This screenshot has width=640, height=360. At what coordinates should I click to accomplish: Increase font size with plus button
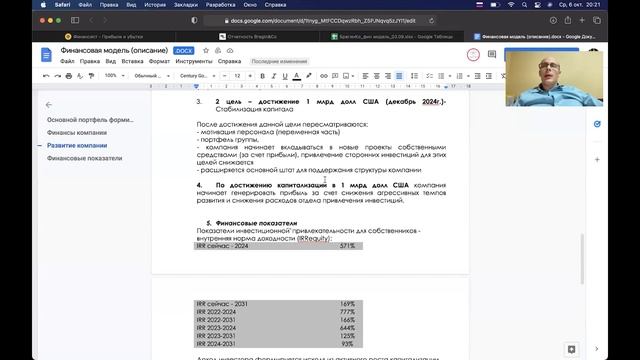coord(250,76)
